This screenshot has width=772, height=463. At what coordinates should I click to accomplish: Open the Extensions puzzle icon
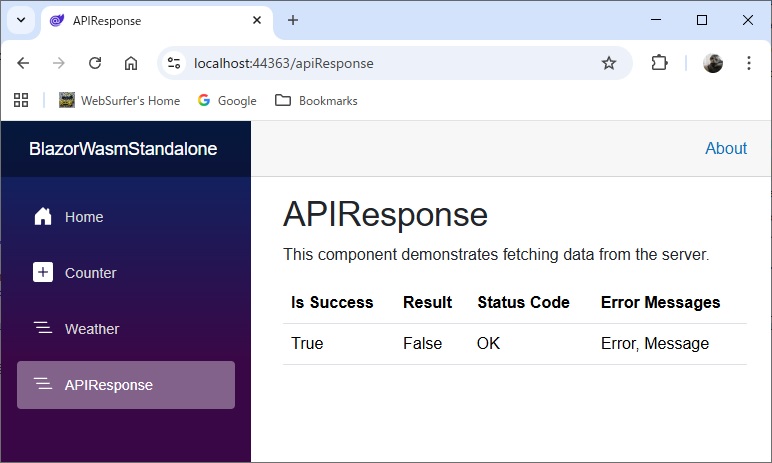pyautogui.click(x=659, y=63)
